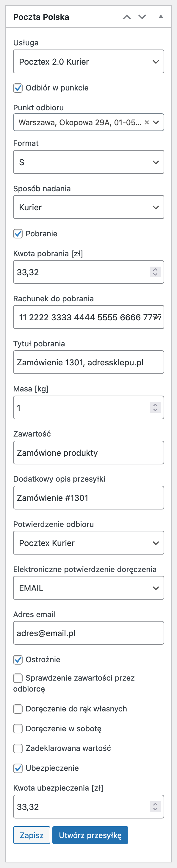Click Utwórz przesyłkę button
This screenshot has width=177, height=868.
pyautogui.click(x=90, y=835)
